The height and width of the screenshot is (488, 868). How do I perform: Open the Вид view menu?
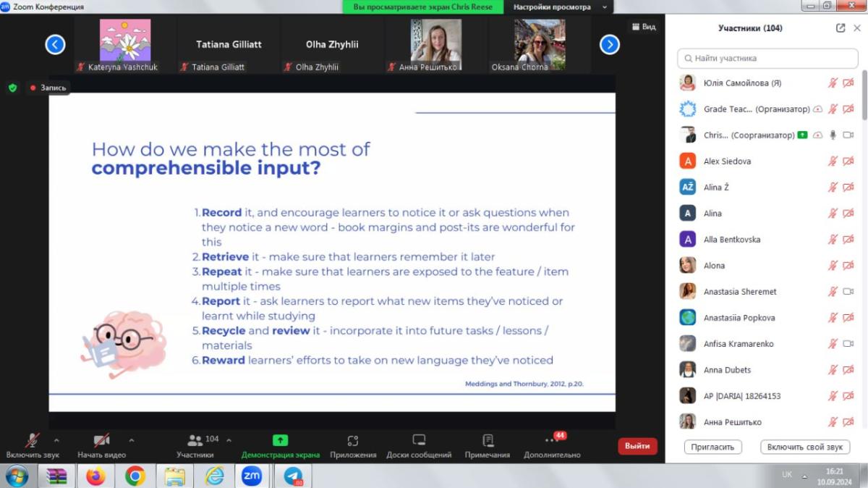point(644,27)
